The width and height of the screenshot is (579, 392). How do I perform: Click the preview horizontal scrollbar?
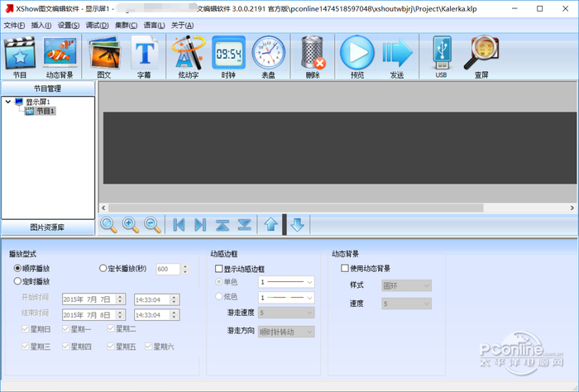point(295,208)
